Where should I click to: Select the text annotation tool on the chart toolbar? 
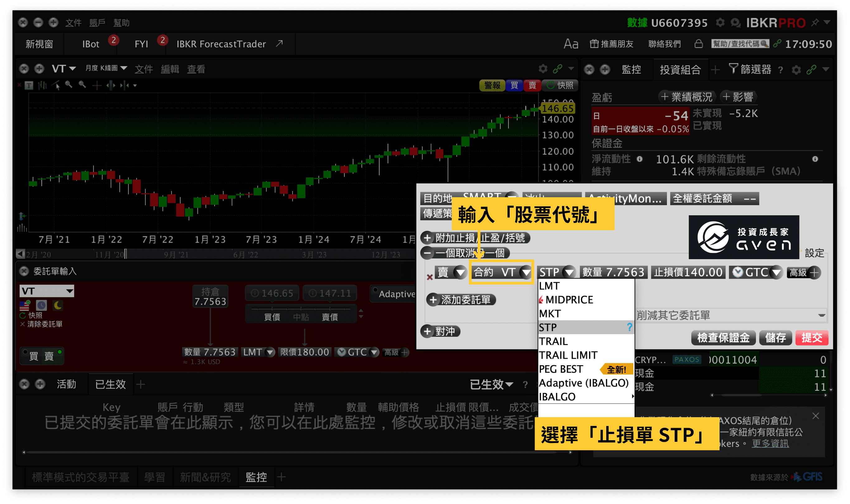29,86
